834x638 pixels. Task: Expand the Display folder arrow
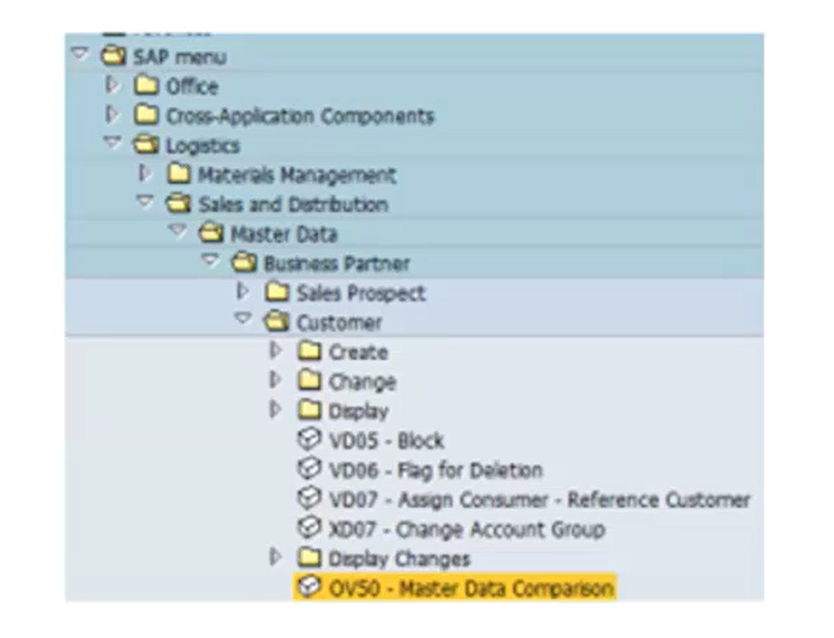click(276, 409)
